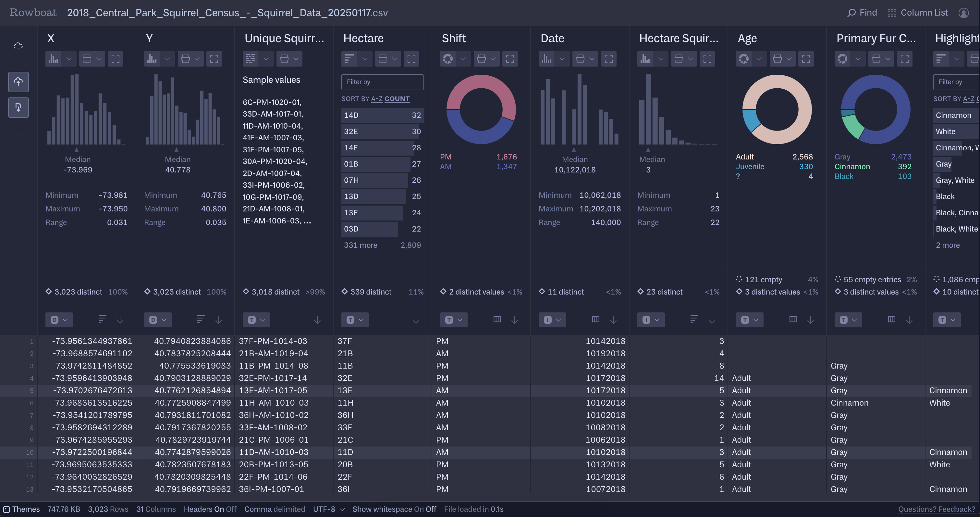
Task: Click print icon in Y column
Action: click(186, 59)
